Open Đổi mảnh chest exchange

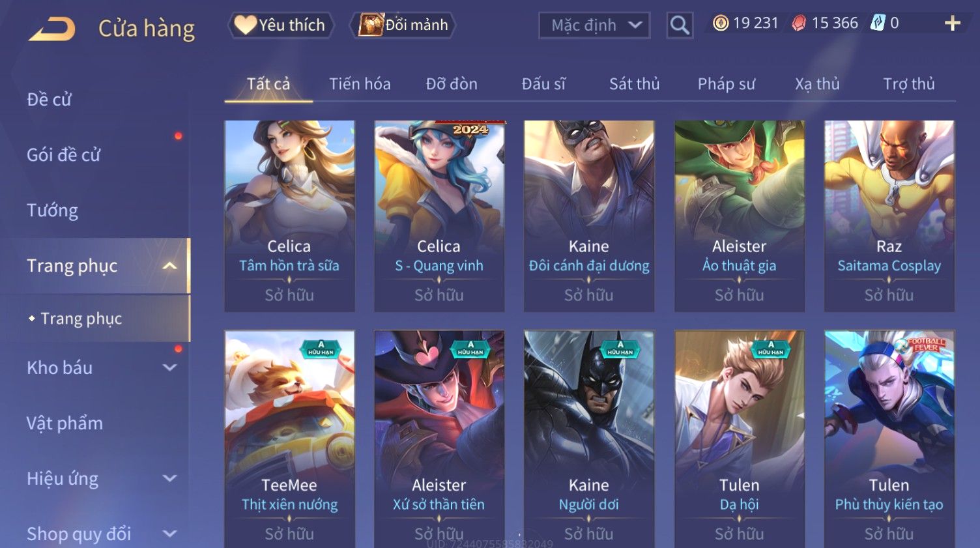[403, 25]
